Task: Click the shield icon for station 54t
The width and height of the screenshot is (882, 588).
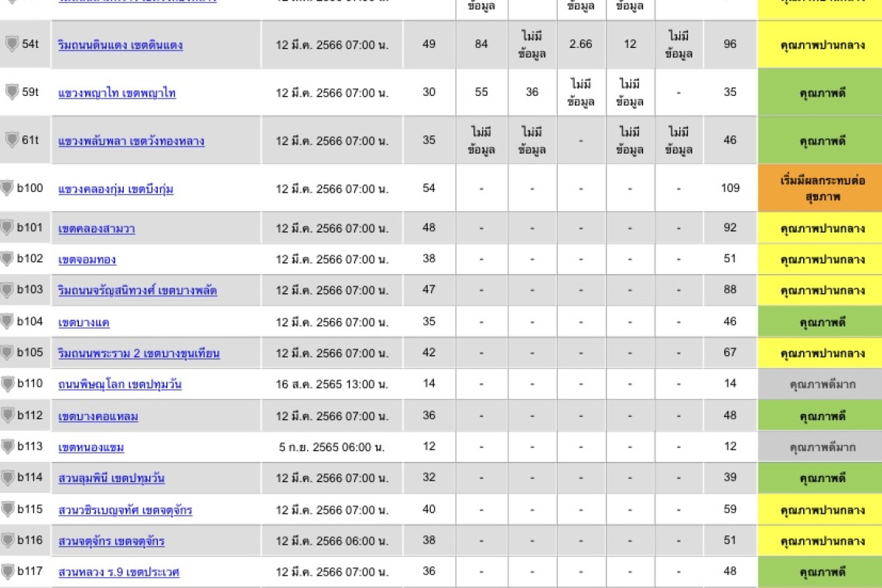Action: click(x=12, y=44)
